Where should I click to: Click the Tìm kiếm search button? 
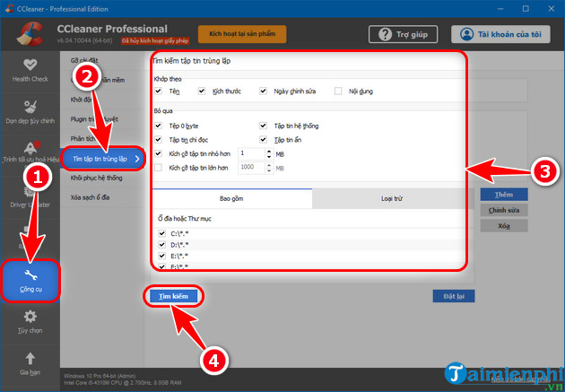coord(174,296)
